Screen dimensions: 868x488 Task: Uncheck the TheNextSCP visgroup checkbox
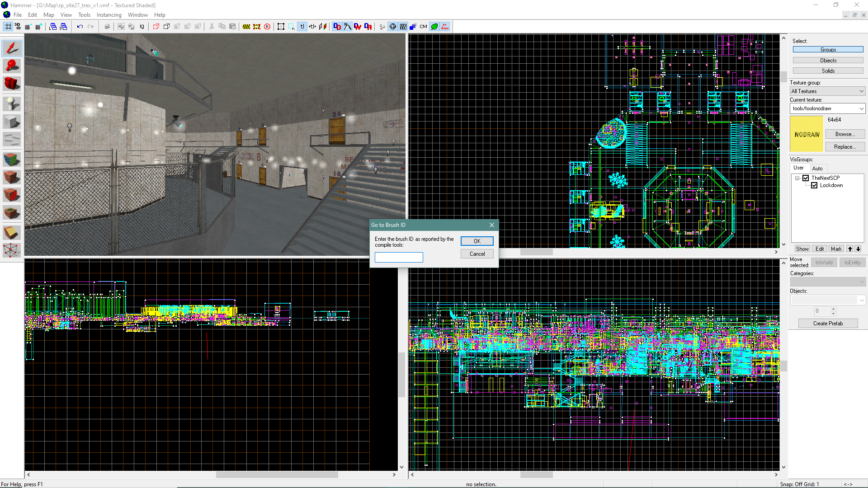806,178
